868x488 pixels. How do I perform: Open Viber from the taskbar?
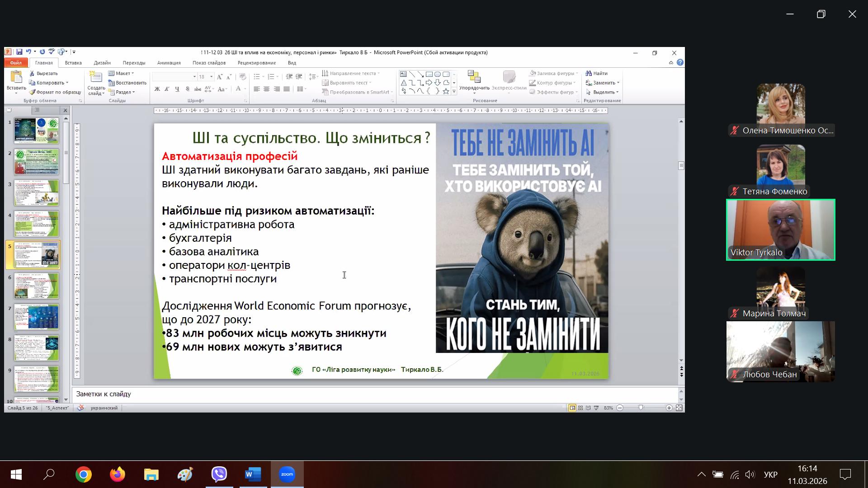pos(219,474)
